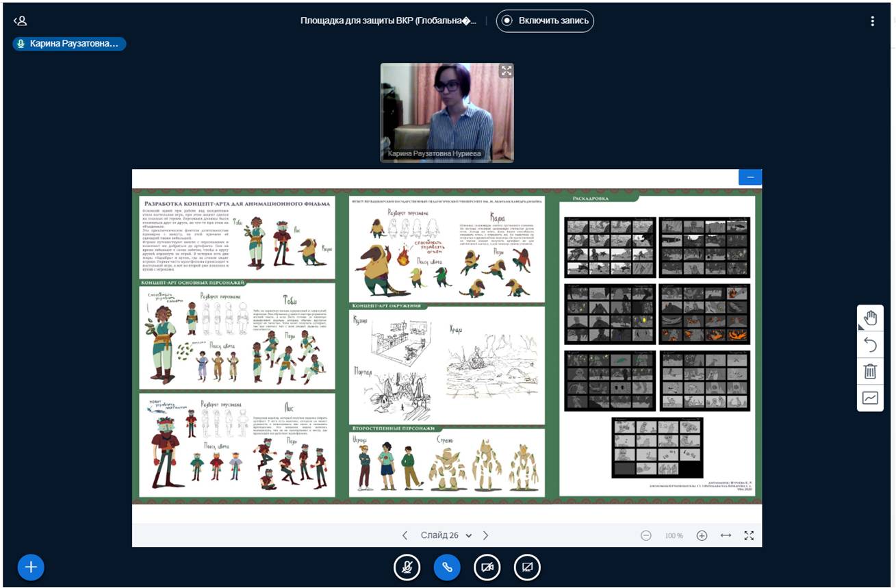Turn on multi-user whiteboard mode
This screenshot has height=588, width=896.
pos(870,398)
